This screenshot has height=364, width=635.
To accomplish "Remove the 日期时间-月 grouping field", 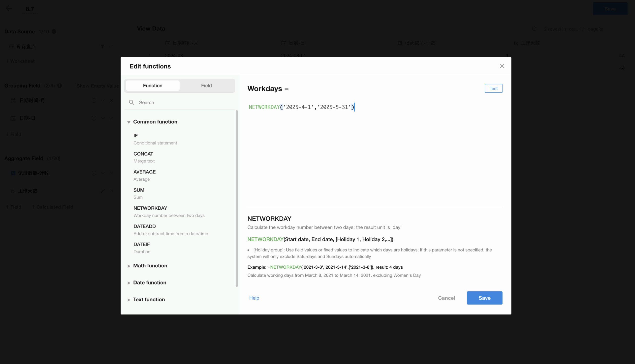I will point(112,101).
